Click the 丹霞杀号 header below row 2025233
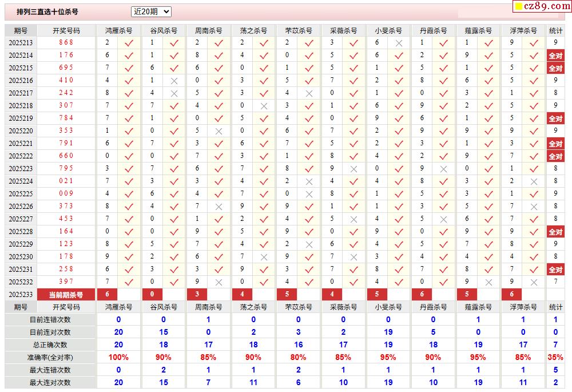 click(434, 307)
